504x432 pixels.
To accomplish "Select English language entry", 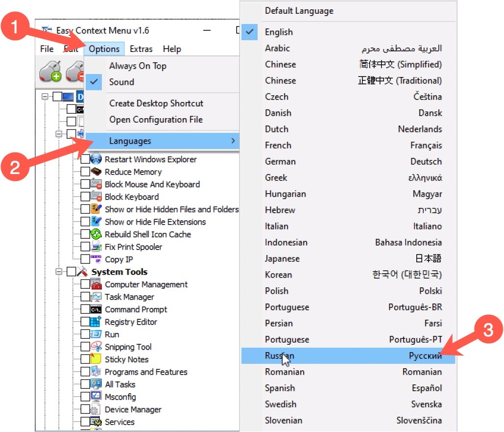I will 348,32.
